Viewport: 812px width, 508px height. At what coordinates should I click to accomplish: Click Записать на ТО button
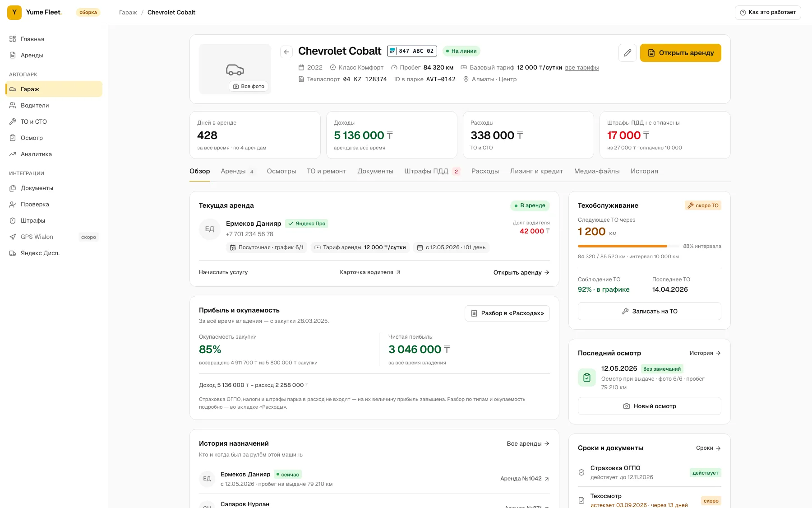tap(650, 311)
